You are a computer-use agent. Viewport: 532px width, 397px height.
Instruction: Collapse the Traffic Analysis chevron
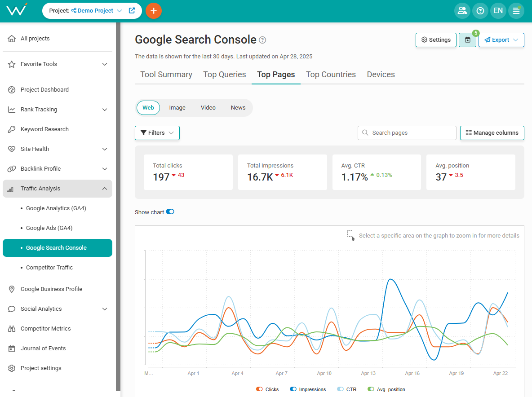[x=105, y=189]
